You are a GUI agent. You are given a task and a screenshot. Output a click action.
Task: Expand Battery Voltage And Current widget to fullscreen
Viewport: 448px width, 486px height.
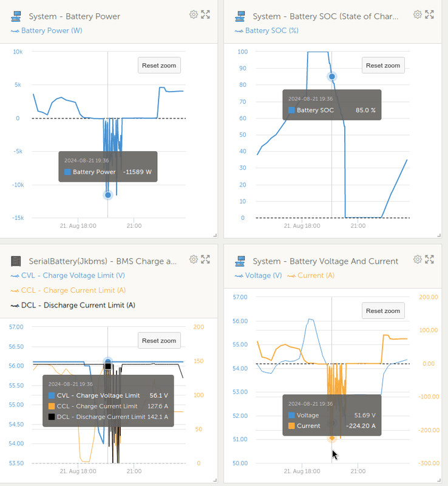[430, 259]
